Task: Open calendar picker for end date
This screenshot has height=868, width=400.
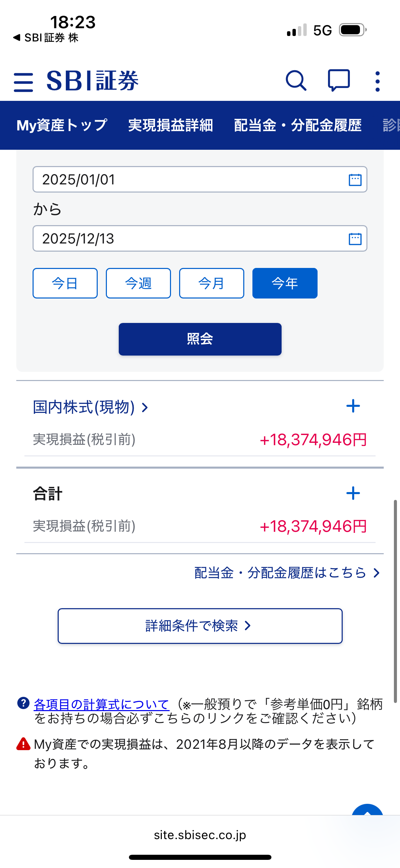Action: 355,239
